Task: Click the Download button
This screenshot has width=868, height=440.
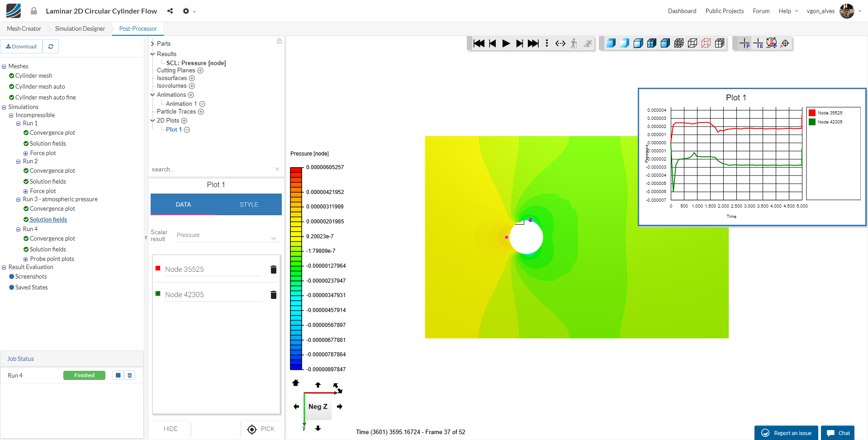Action: point(21,46)
